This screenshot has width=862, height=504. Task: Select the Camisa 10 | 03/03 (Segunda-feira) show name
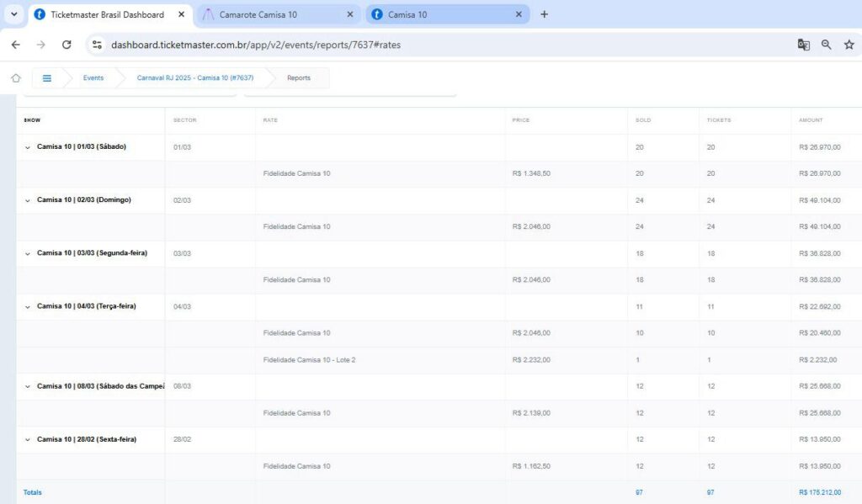click(92, 253)
